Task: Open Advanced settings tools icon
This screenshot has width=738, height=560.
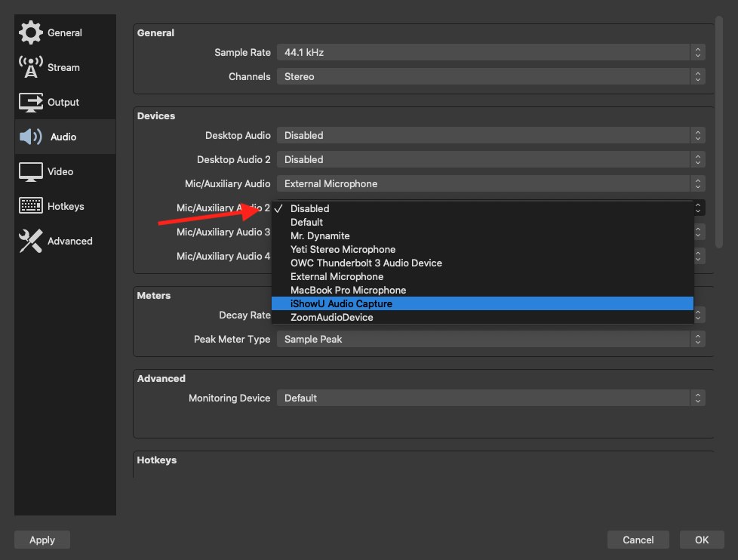Action: point(30,241)
